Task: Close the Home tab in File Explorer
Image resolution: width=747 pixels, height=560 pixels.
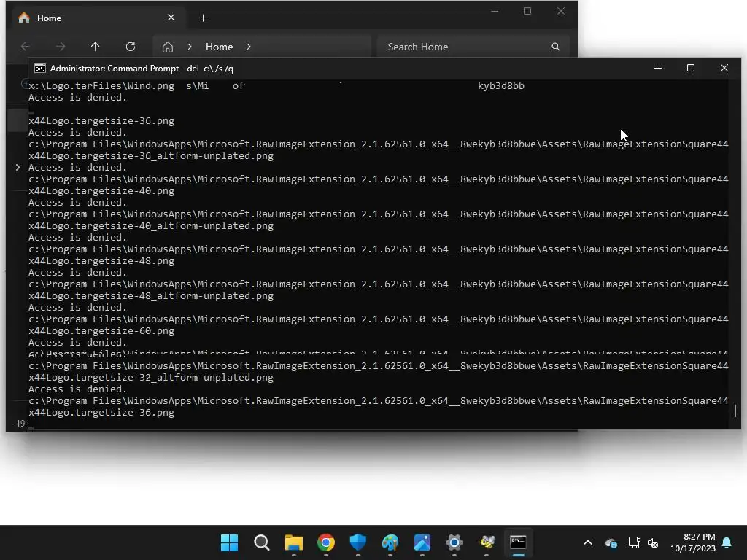Action: [x=171, y=17]
